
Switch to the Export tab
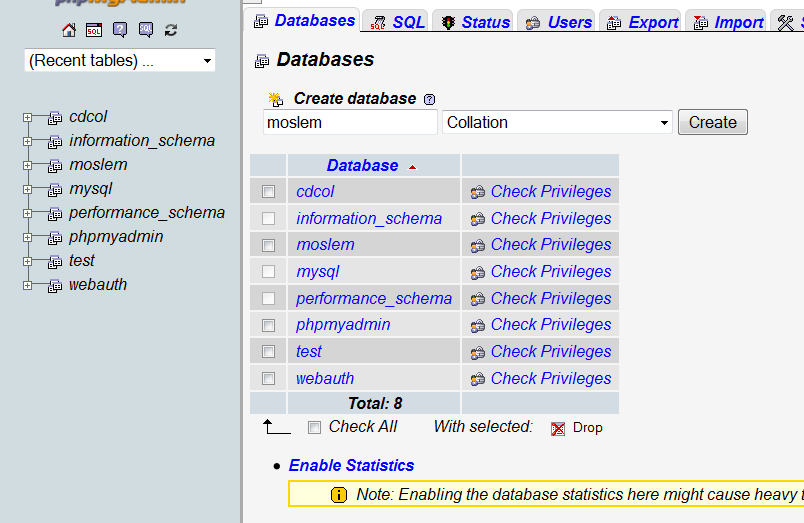coord(642,22)
